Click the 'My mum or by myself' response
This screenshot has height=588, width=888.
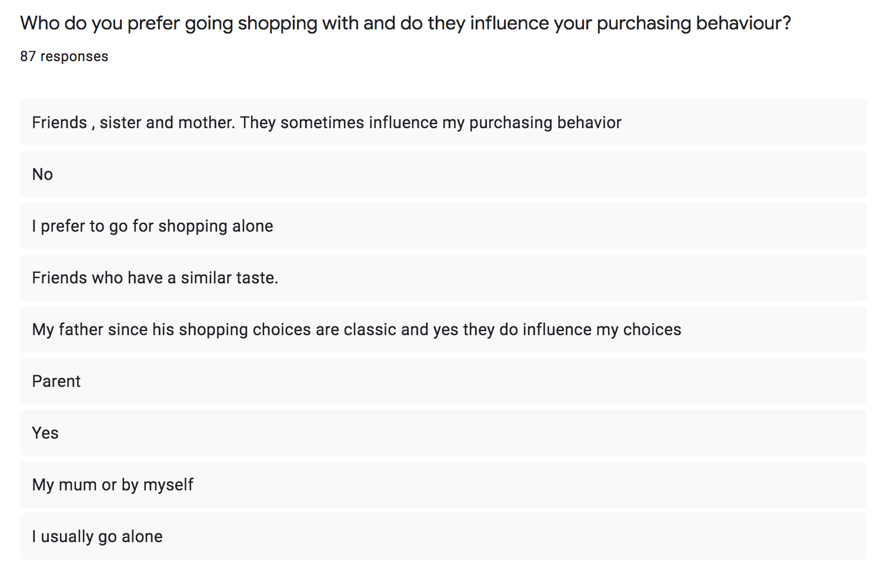pos(443,485)
